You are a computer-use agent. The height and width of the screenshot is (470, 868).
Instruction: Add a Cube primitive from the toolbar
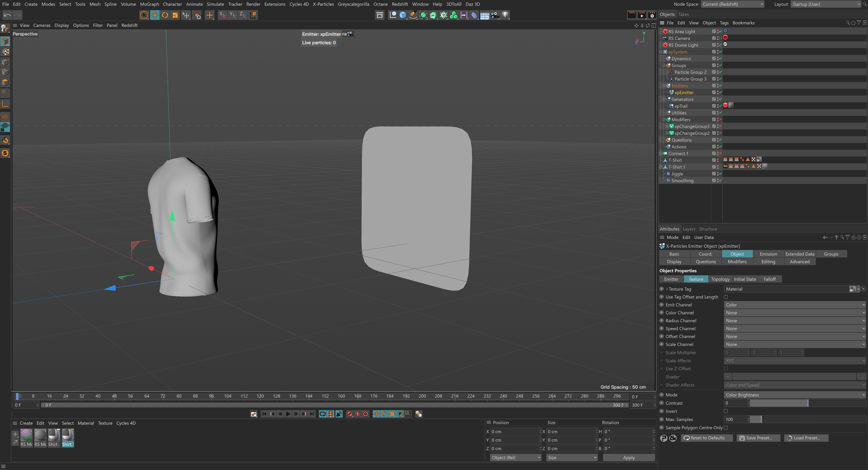coord(403,15)
